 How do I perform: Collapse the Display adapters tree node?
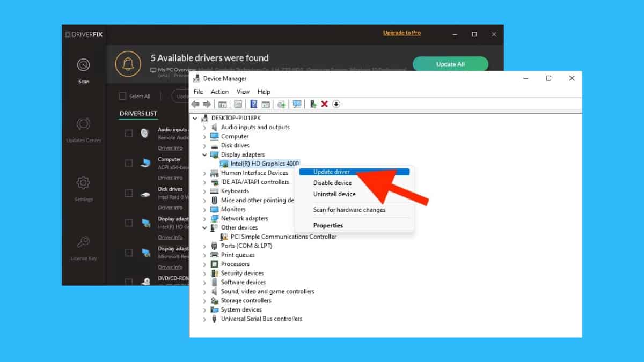pos(204,154)
